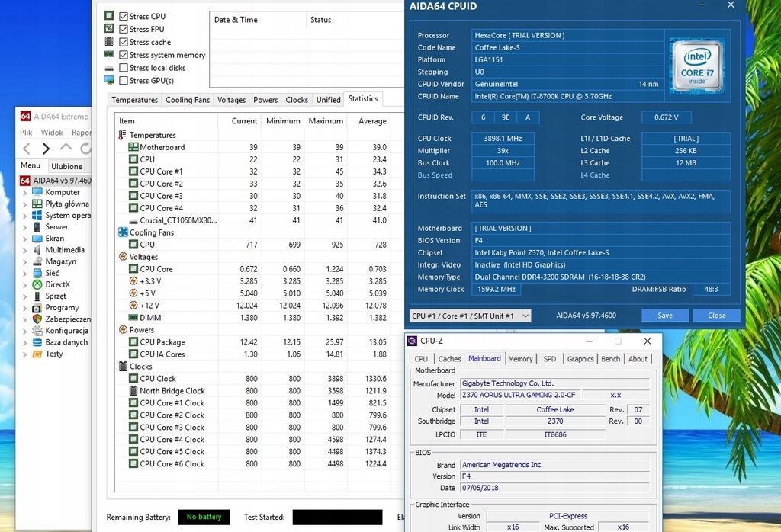
Task: Expand the DirectX tree node
Action: (x=24, y=284)
